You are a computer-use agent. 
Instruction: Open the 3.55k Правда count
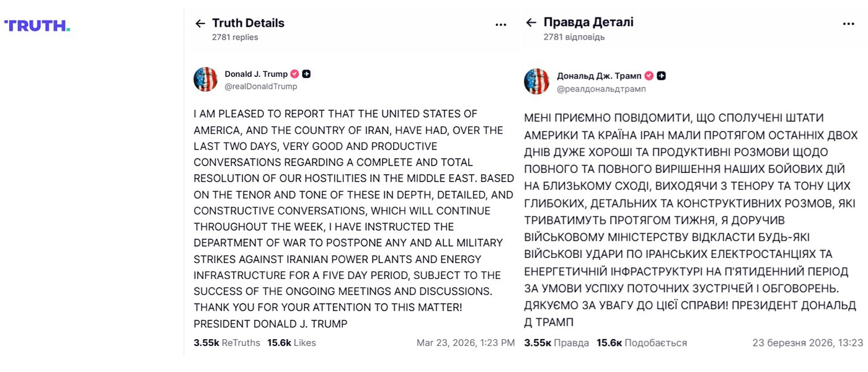pos(557,342)
